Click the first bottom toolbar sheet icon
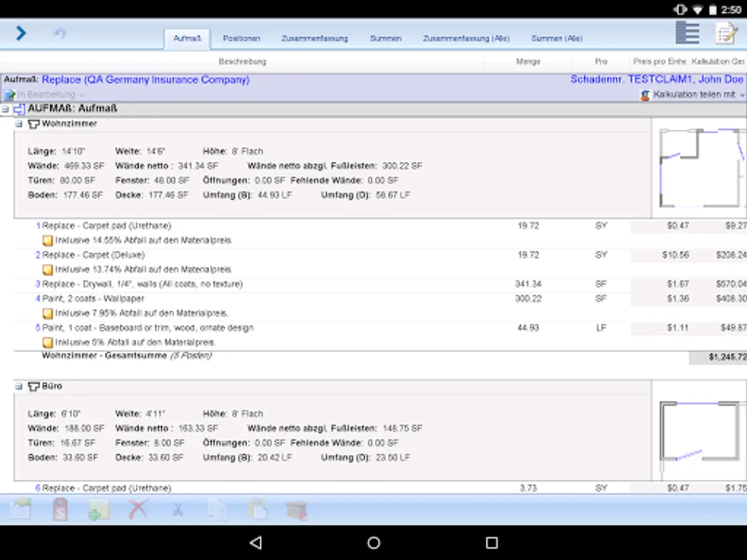 click(x=20, y=510)
